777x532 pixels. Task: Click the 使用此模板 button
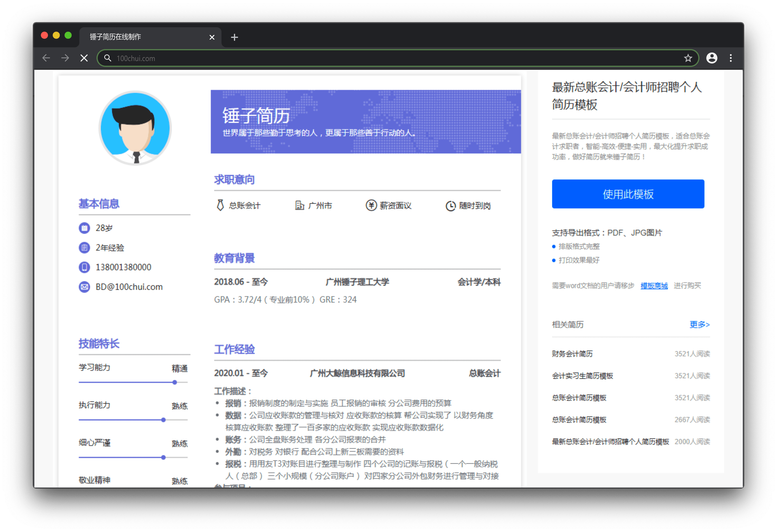[628, 194]
